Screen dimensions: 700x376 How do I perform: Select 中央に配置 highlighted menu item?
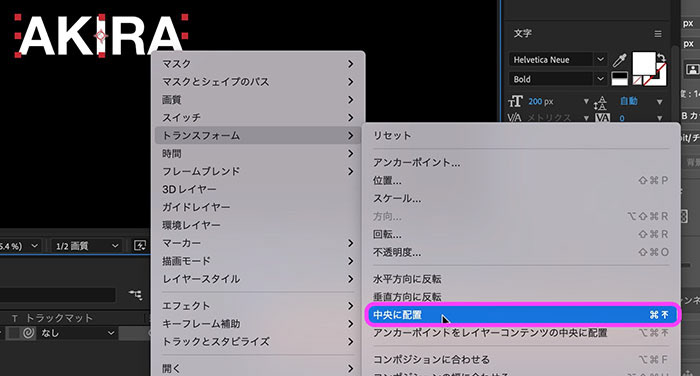pyautogui.click(x=521, y=315)
